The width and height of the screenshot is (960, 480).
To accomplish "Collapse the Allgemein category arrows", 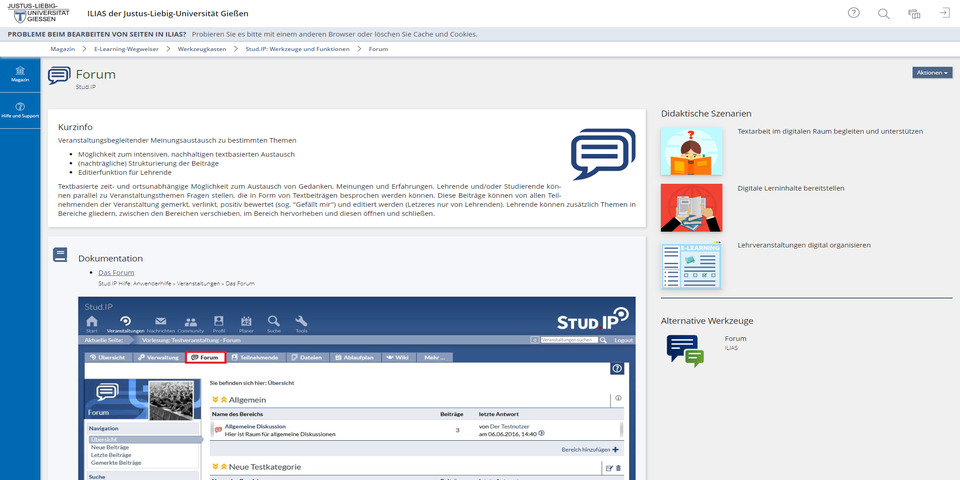I will (219, 400).
